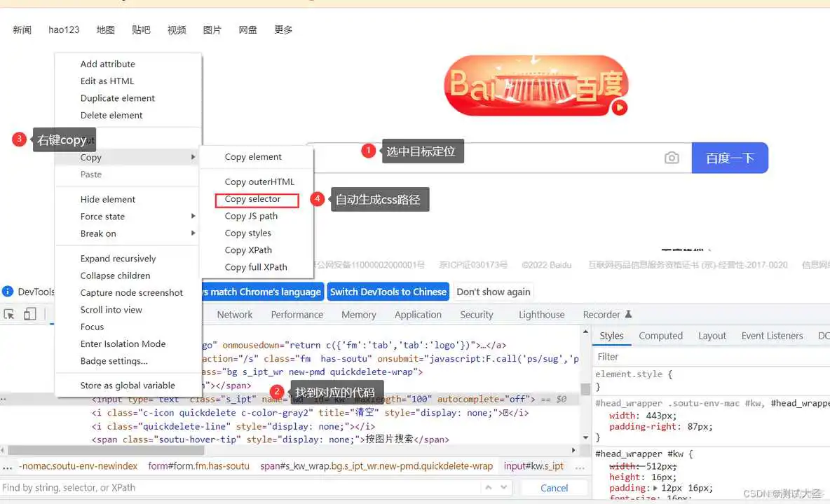Toggle device emulation mode in DevTools
This screenshot has width=830, height=504.
pos(28,314)
